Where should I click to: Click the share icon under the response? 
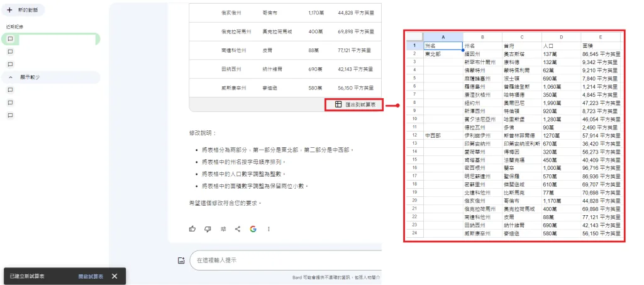point(238,229)
